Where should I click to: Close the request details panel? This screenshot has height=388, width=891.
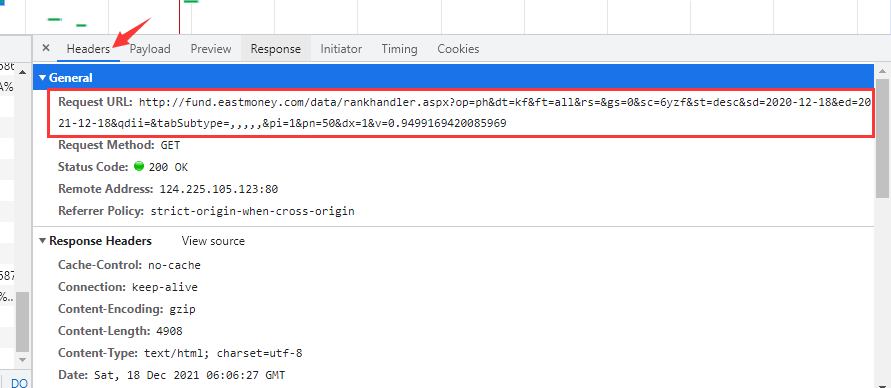pyautogui.click(x=46, y=48)
